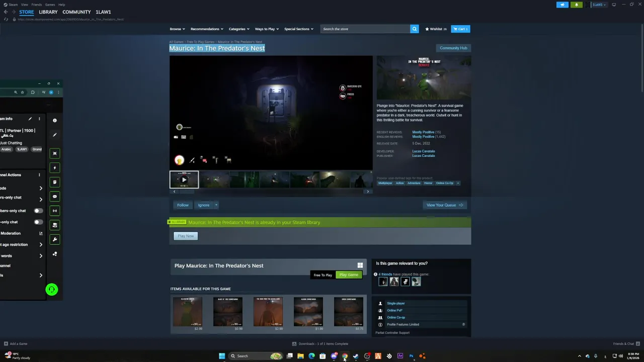Open the View menu
The width and height of the screenshot is (644, 362).
pyautogui.click(x=24, y=5)
